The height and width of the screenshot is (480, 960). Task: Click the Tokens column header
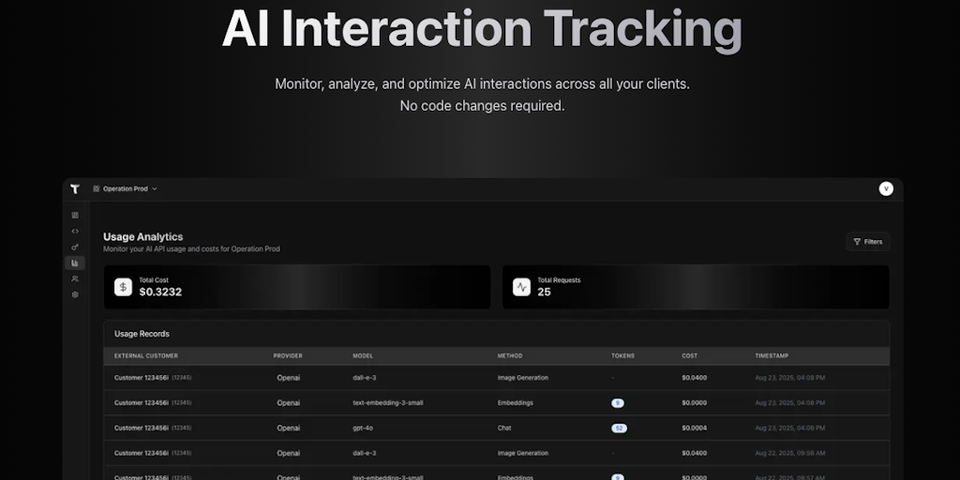pos(623,356)
